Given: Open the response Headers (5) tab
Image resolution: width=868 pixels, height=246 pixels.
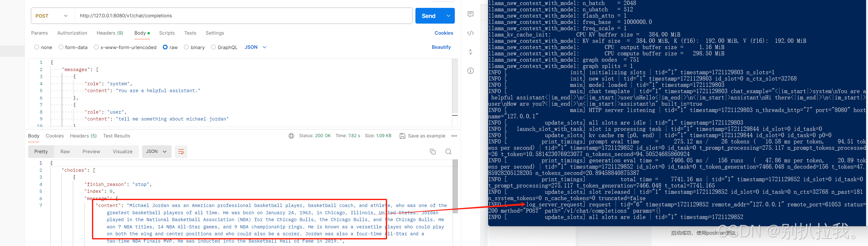Looking at the screenshot, I should coord(83,136).
